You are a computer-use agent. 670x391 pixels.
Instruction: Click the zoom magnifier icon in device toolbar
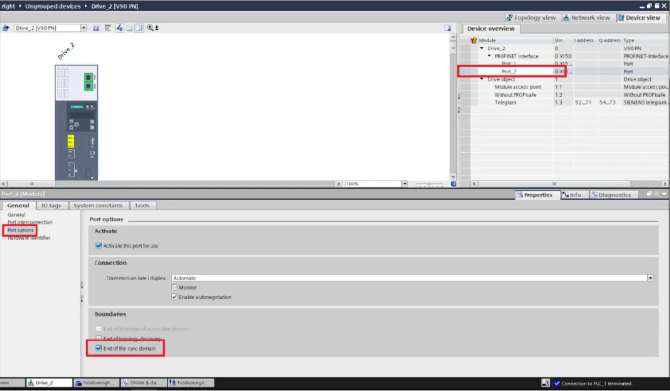point(150,28)
